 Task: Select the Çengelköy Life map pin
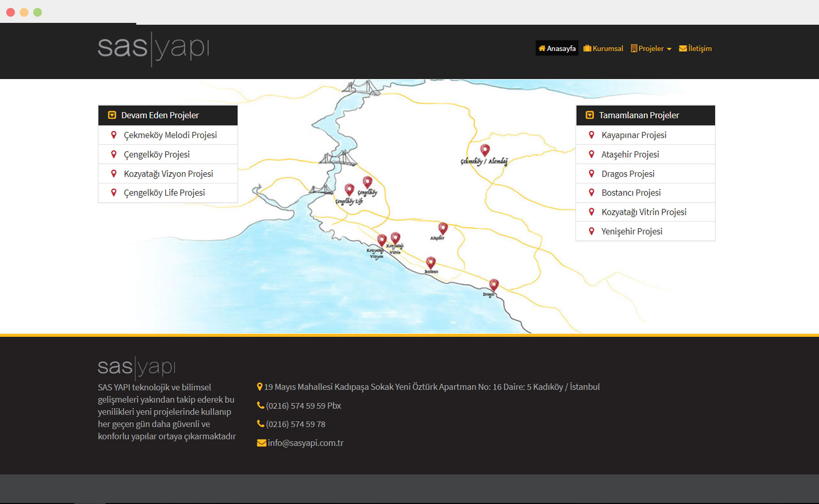tap(349, 189)
